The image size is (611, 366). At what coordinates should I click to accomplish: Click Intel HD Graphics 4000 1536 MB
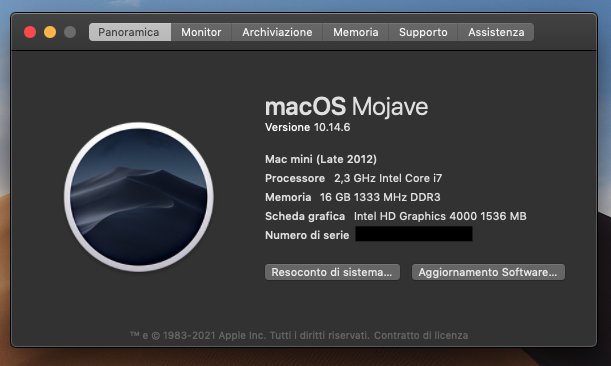click(x=440, y=216)
